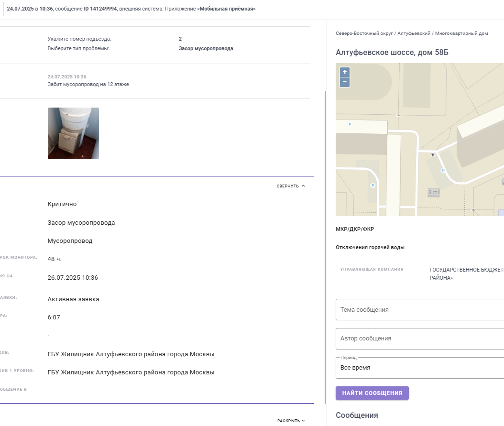Image resolution: width=504 pixels, height=426 pixels.
Task: Click the first ГБУ Жилищник Алтуфьевского района value
Action: (x=131, y=354)
